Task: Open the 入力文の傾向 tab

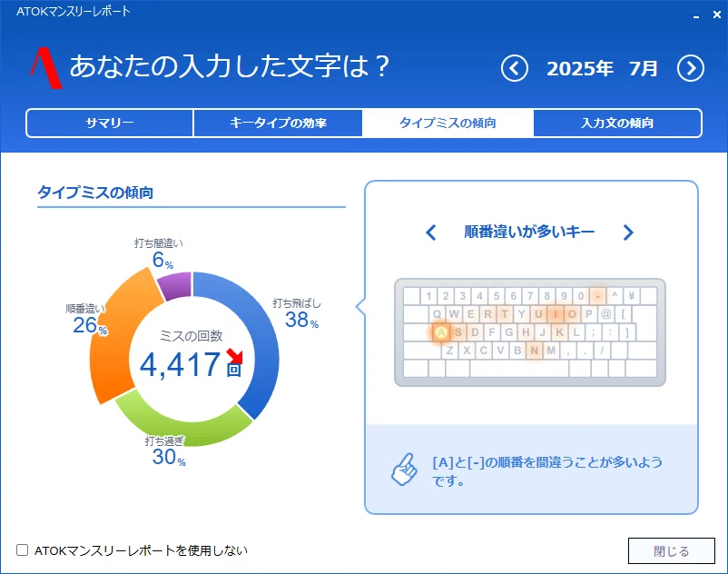Action: pyautogui.click(x=617, y=124)
